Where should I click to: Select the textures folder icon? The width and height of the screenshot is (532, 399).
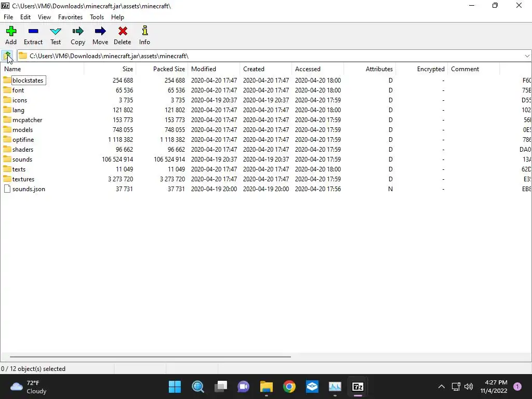tap(7, 179)
